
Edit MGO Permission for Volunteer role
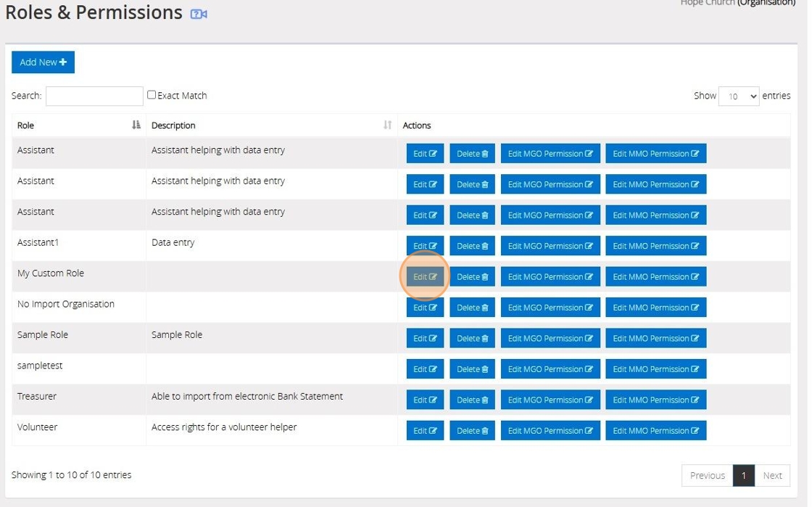click(x=550, y=431)
